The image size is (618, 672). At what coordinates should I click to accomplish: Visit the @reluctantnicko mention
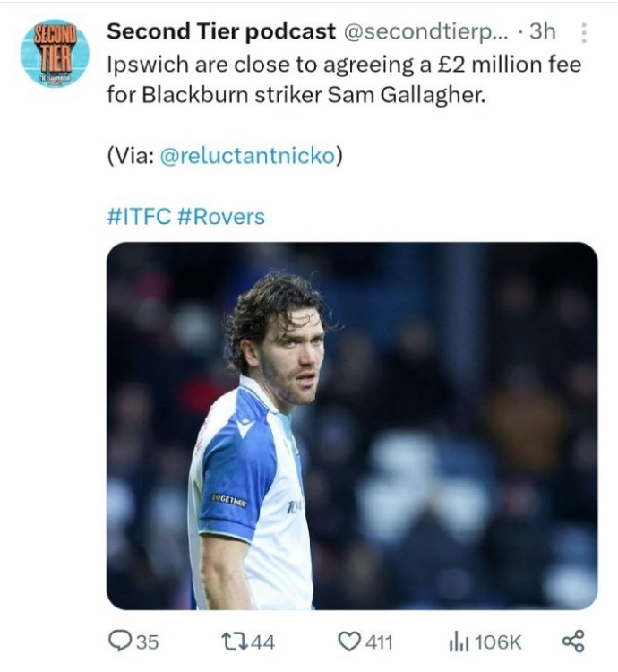[247, 155]
